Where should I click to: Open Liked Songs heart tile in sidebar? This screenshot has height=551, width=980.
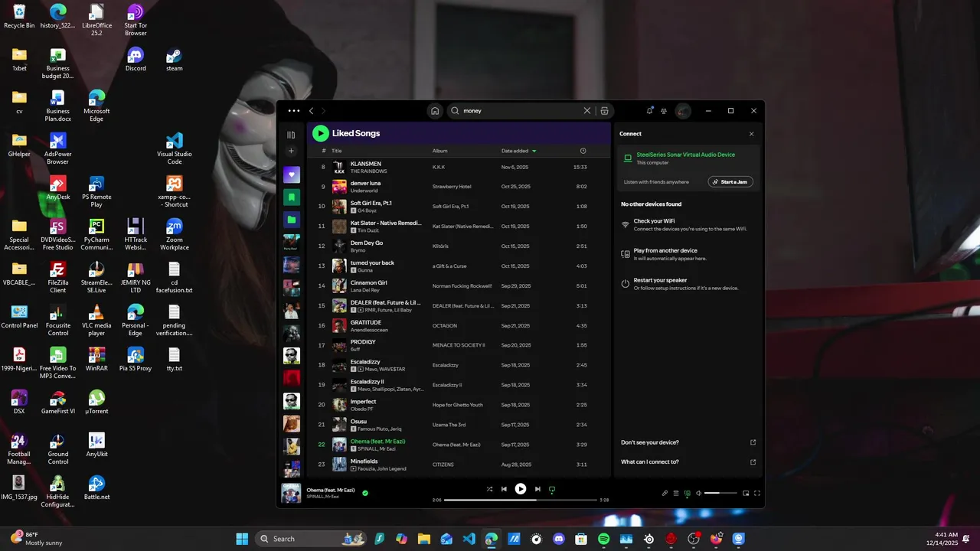point(291,175)
